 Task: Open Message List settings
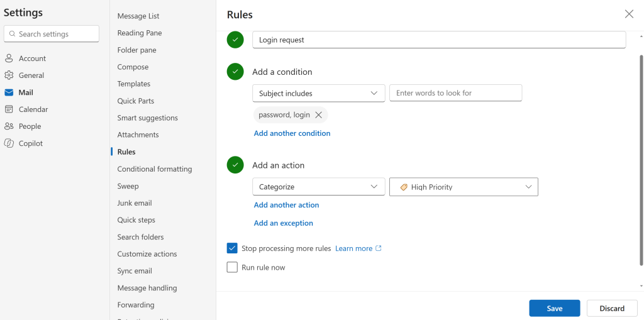click(x=138, y=16)
